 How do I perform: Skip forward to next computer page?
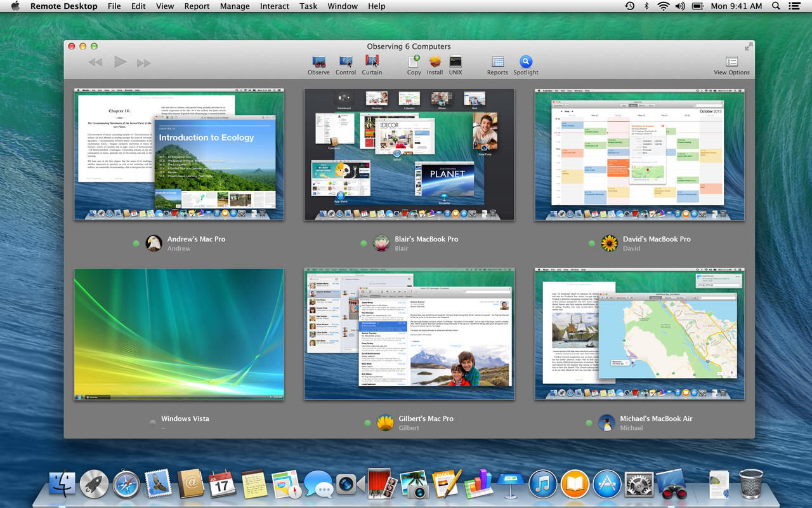click(x=144, y=62)
